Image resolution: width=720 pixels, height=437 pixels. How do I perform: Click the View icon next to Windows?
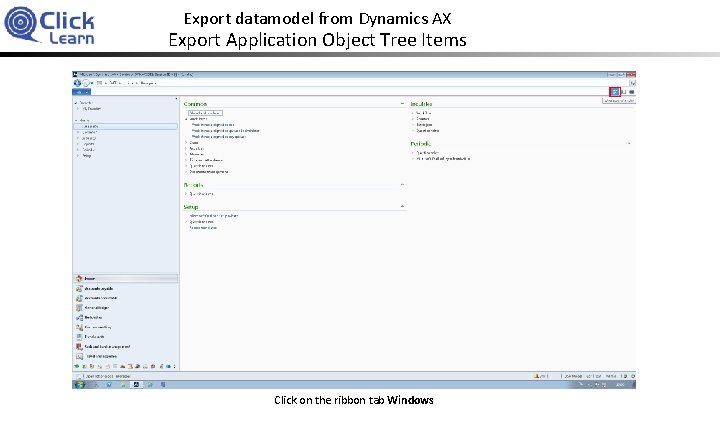coord(624,92)
